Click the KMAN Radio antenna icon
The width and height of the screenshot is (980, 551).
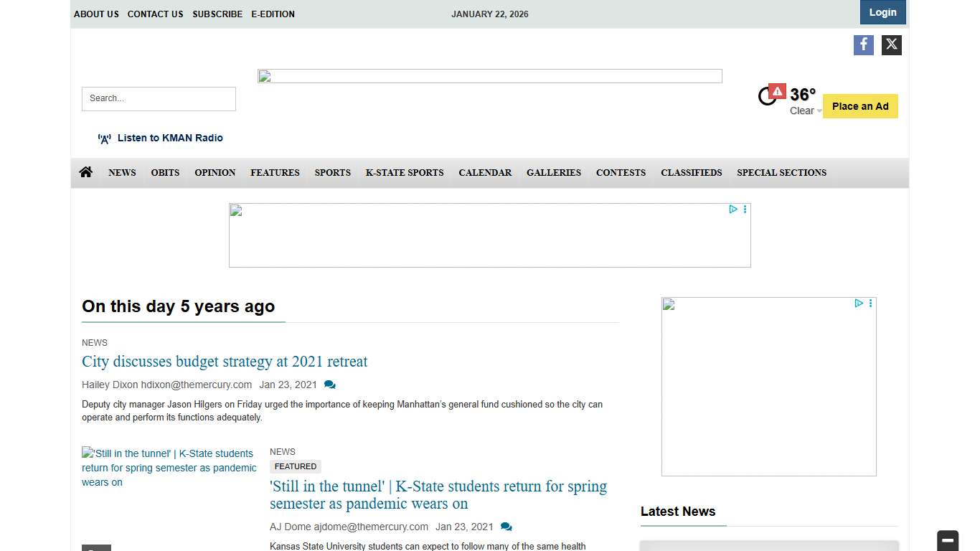[105, 138]
